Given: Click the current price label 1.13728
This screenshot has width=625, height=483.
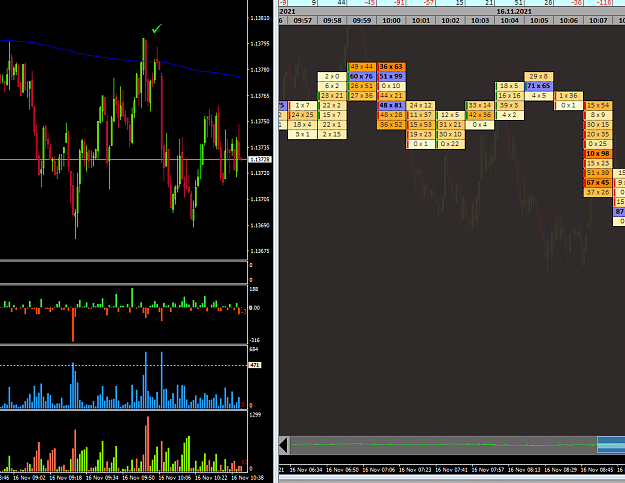Looking at the screenshot, I should pos(260,159).
